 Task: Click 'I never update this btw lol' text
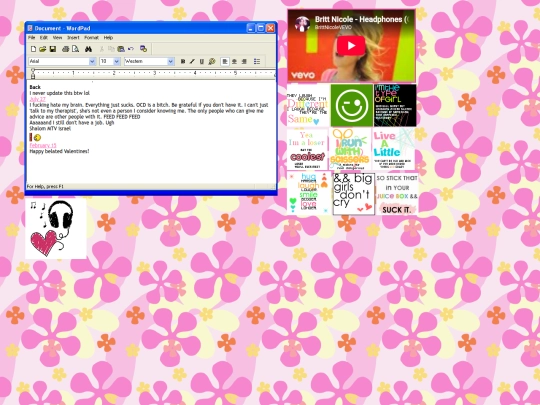pos(60,93)
